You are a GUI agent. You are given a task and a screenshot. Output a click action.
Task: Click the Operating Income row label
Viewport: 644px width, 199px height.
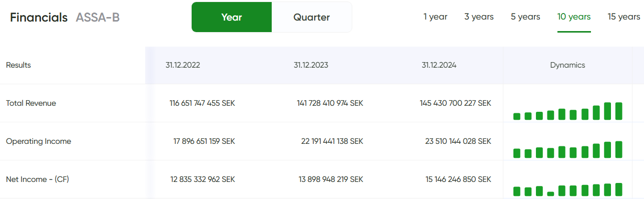point(39,141)
